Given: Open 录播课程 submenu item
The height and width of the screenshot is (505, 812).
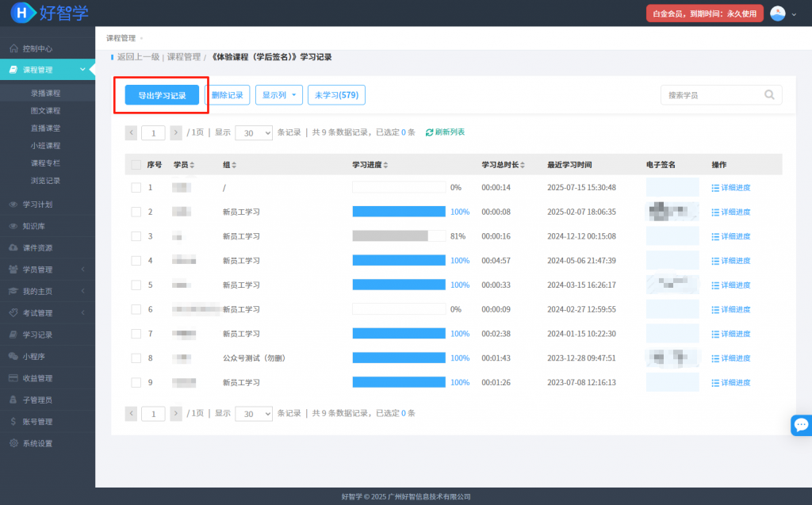Looking at the screenshot, I should [45, 94].
